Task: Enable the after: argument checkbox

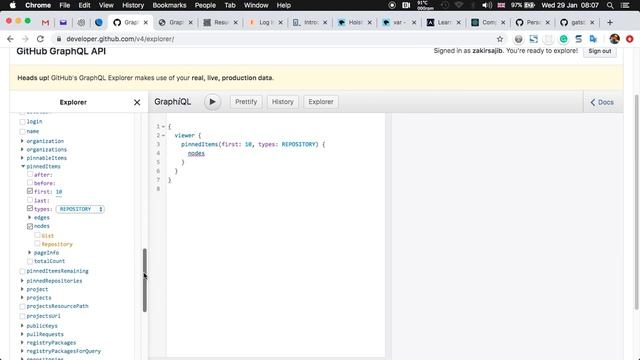Action: pos(30,174)
